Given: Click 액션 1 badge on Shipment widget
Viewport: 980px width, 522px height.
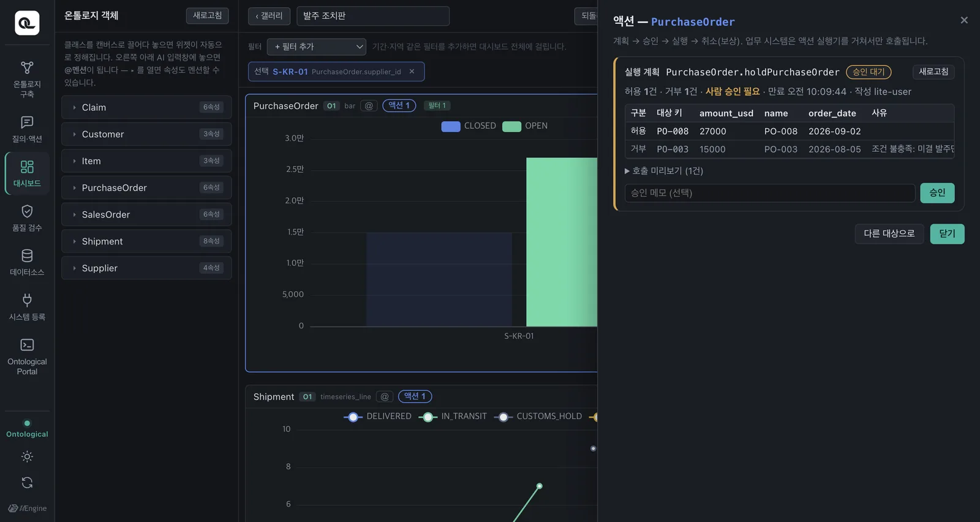Looking at the screenshot, I should pyautogui.click(x=415, y=396).
